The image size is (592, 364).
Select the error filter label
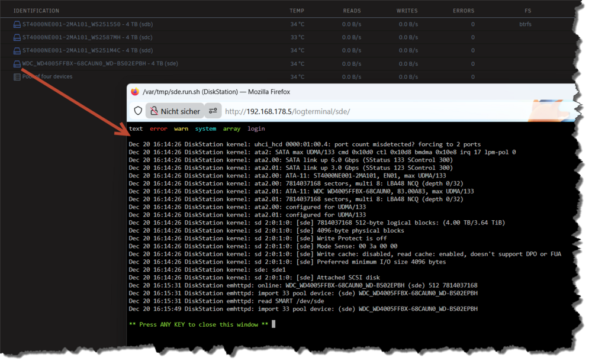pos(159,129)
